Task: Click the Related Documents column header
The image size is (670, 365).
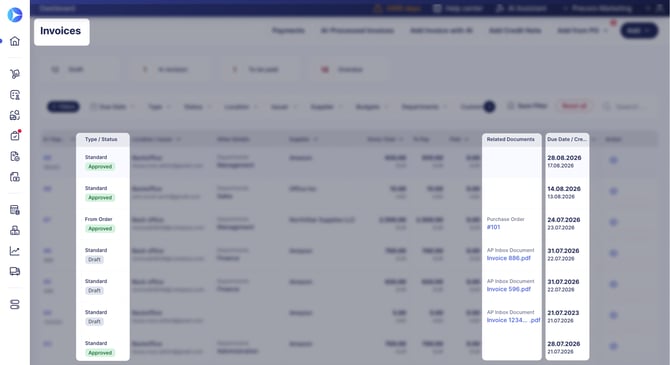Action: [x=511, y=139]
